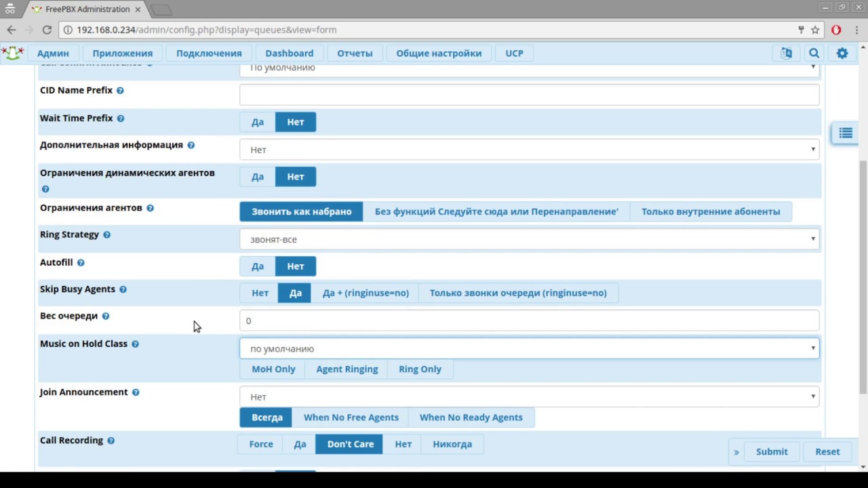The width and height of the screenshot is (868, 488).
Task: Click the Submit button
Action: [772, 452]
